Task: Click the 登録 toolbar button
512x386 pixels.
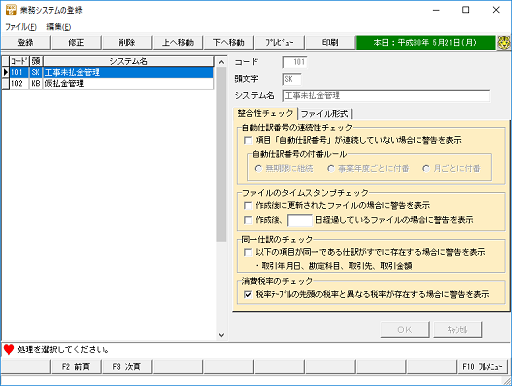Action: tap(26, 43)
